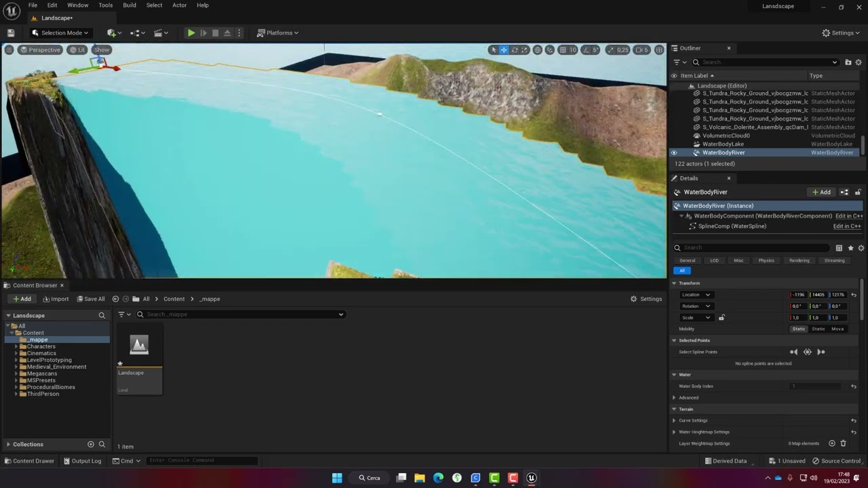868x488 pixels.
Task: Open the viewport Show flags menu
Action: coord(102,49)
